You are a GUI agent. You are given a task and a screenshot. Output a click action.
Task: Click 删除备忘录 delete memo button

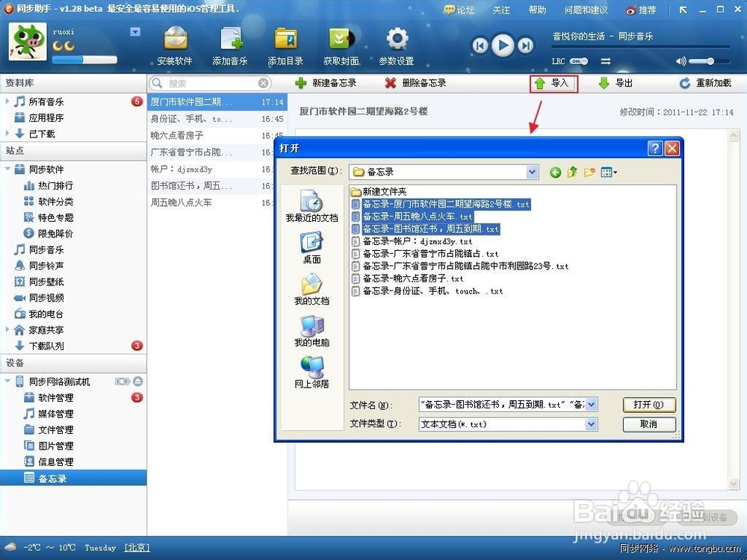[x=415, y=83]
